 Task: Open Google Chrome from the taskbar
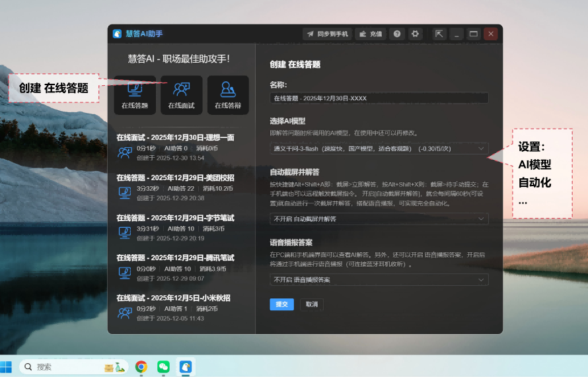click(141, 366)
